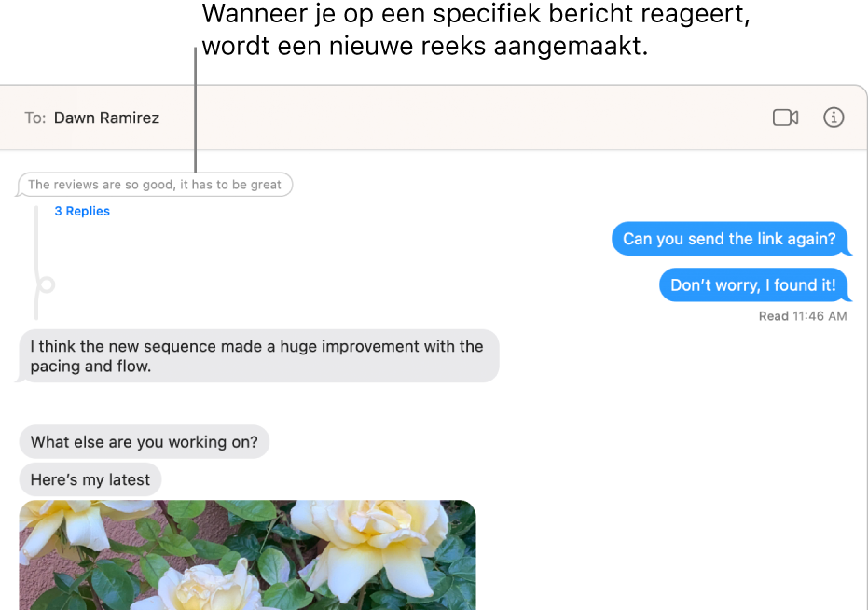The image size is (868, 610).
Task: Click the Read 11:46 AM receipt text
Action: coord(802,316)
